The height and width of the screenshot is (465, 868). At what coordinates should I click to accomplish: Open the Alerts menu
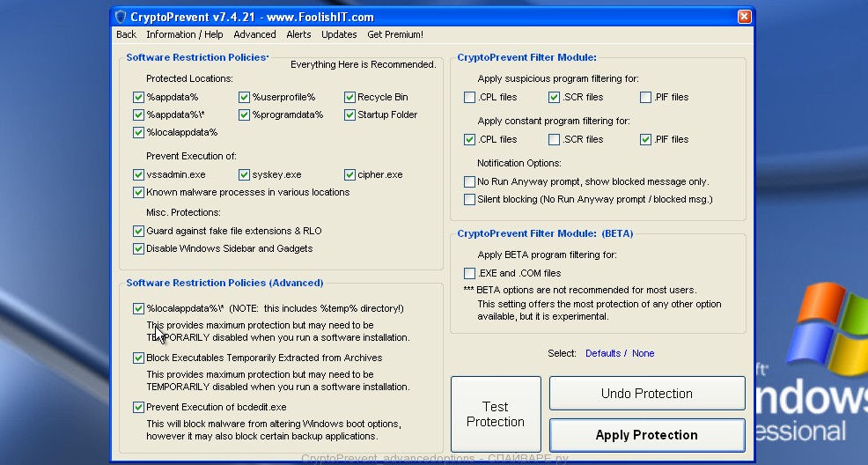(x=298, y=34)
